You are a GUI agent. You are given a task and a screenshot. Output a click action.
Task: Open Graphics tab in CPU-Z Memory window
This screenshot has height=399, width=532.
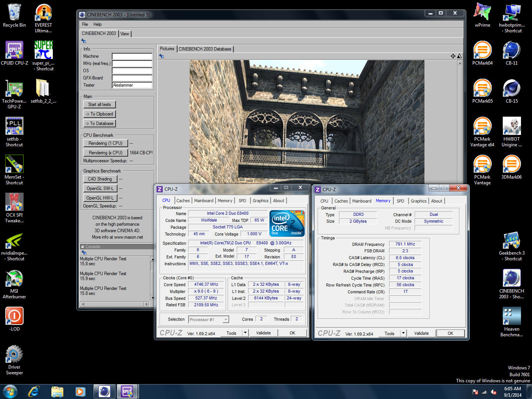tap(419, 201)
